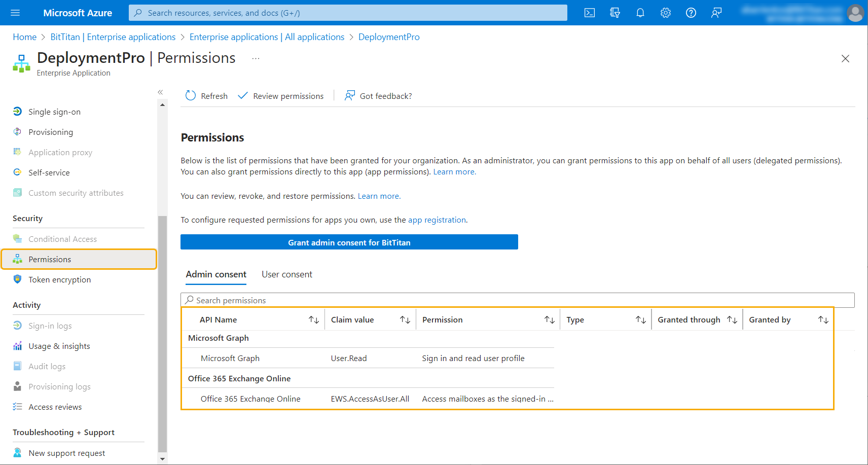Click Access mailboxes as the signed-in permission
This screenshot has width=868, height=465.
tap(488, 399)
